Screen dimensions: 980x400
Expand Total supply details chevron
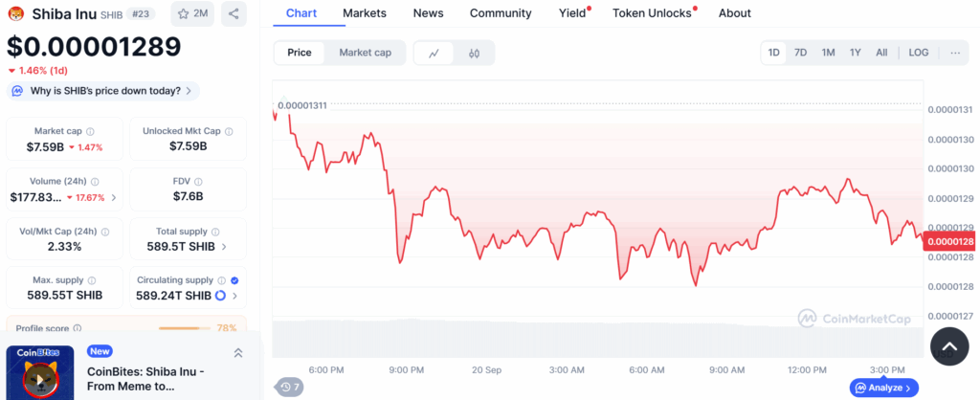[x=224, y=247]
